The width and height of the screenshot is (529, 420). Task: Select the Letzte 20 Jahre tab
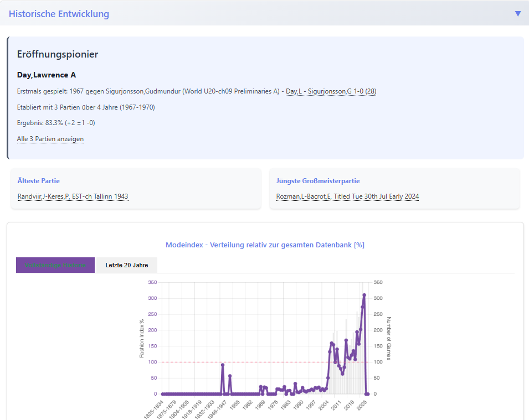coord(127,265)
